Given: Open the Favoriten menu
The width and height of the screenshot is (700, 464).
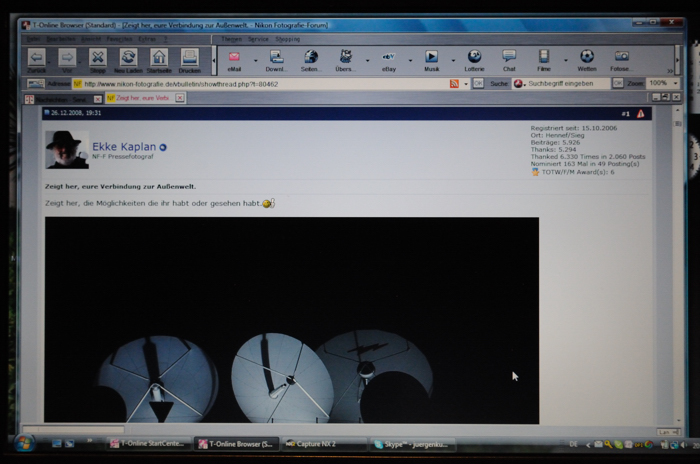Looking at the screenshot, I should point(119,39).
